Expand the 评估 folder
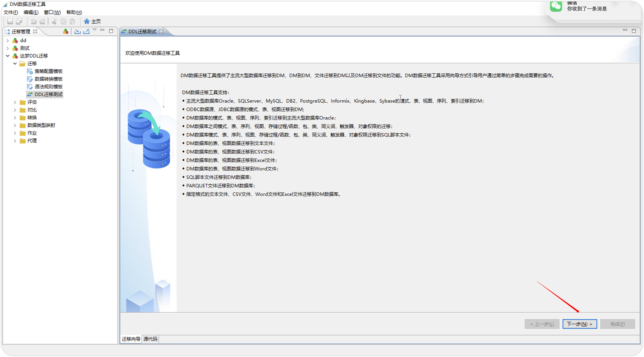Viewport: 644px width, 357px height. (15, 102)
